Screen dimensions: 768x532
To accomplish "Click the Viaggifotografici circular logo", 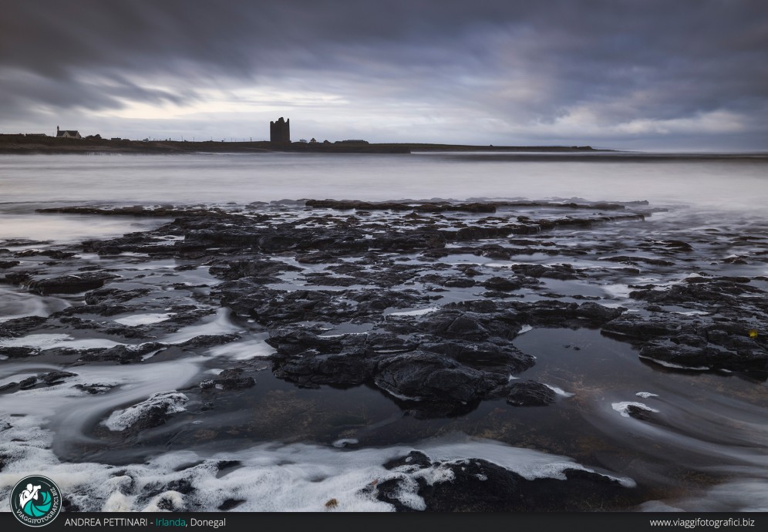I will point(35,500).
